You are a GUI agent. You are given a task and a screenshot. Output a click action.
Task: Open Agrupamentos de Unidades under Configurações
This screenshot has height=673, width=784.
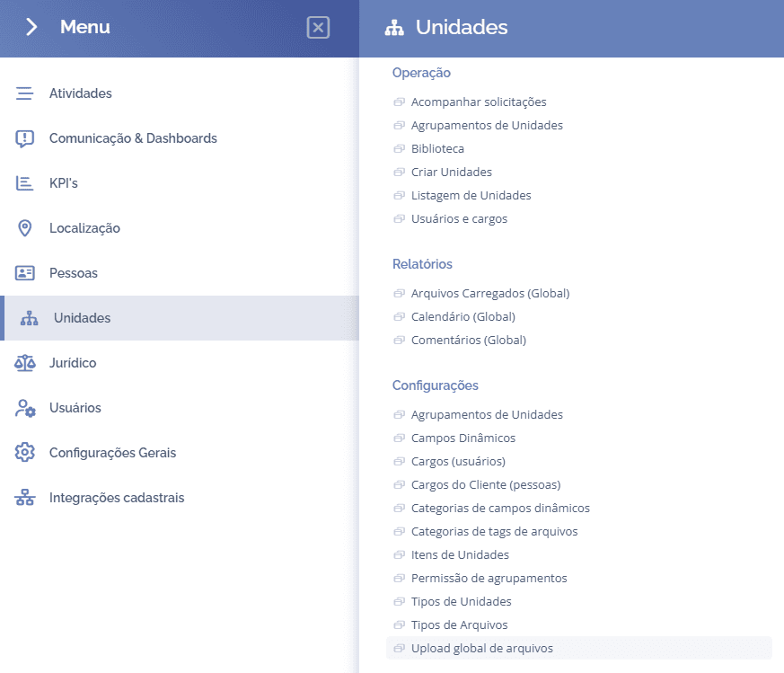coord(487,415)
